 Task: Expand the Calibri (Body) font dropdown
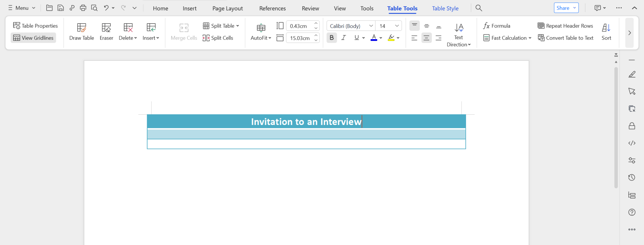click(371, 26)
